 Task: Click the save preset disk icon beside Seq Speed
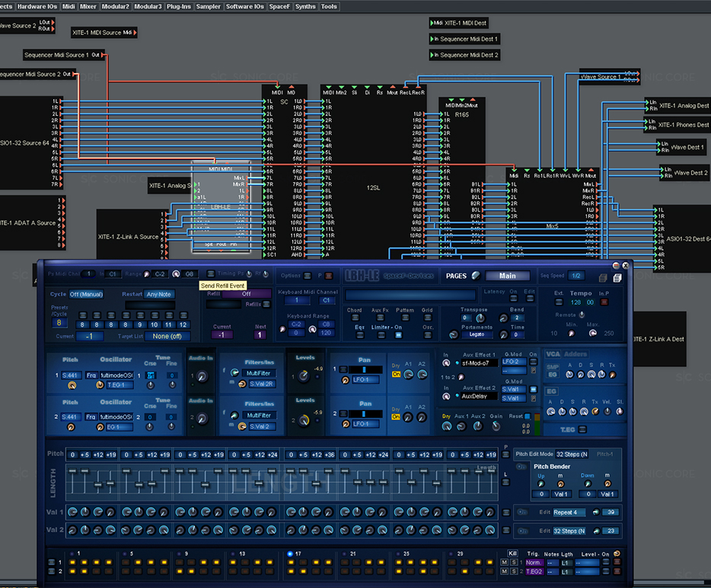pyautogui.click(x=617, y=278)
